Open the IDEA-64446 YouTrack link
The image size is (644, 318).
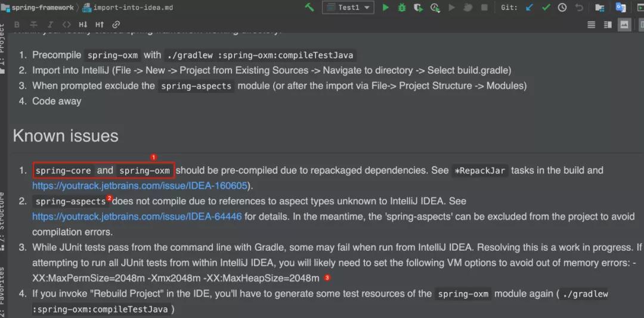(x=137, y=216)
